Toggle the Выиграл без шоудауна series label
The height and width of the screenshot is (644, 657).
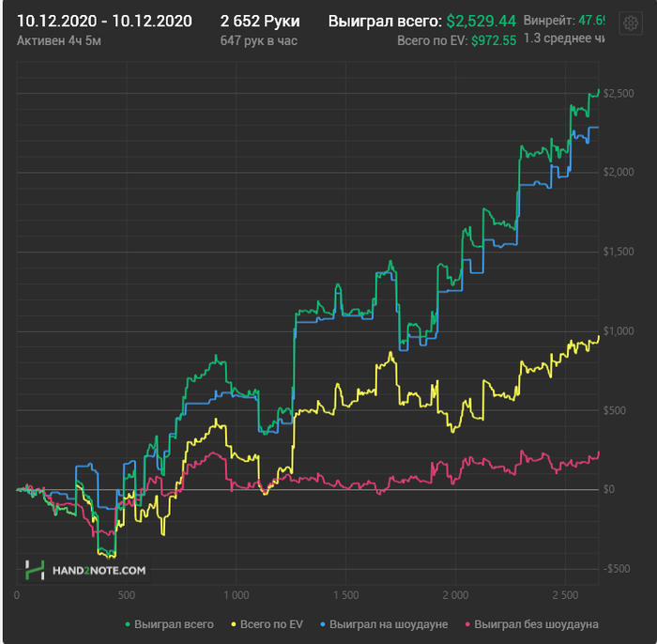(536, 624)
